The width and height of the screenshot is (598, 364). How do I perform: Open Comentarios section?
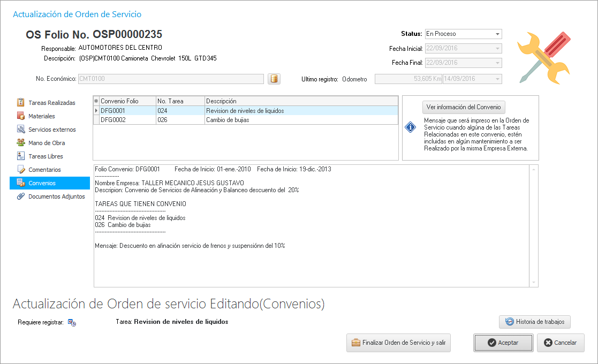coord(44,170)
